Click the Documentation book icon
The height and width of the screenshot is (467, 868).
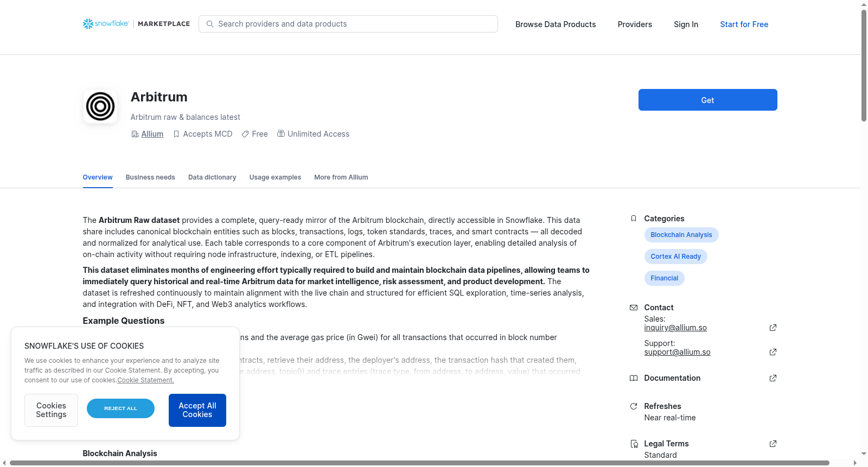click(634, 378)
